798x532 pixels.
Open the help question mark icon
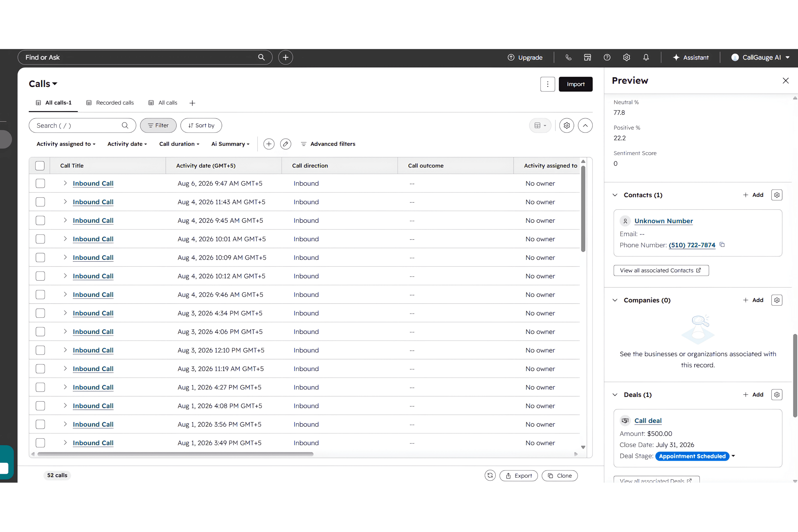tap(607, 57)
